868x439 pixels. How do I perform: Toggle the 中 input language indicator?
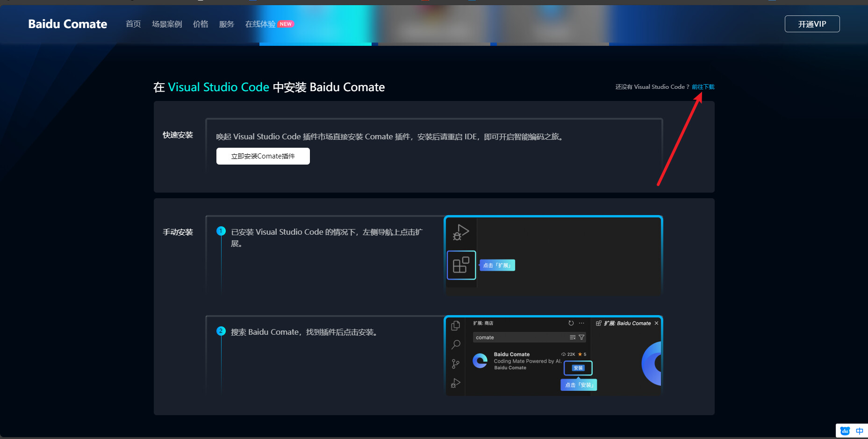pos(860,431)
